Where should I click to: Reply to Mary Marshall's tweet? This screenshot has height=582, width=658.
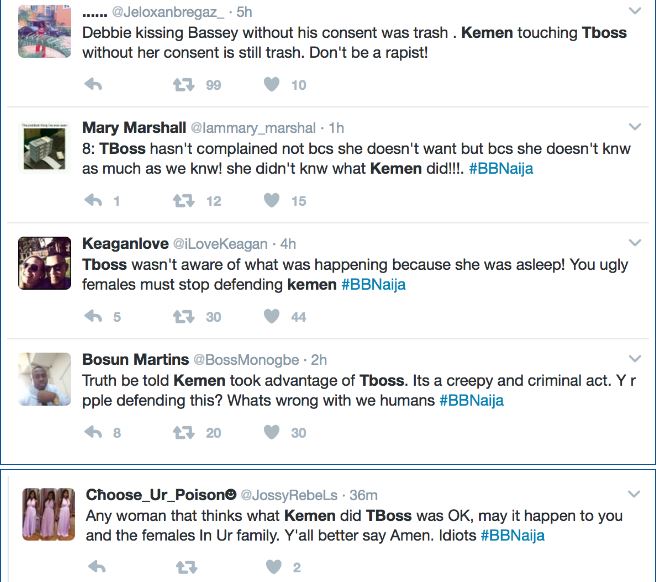pos(94,201)
